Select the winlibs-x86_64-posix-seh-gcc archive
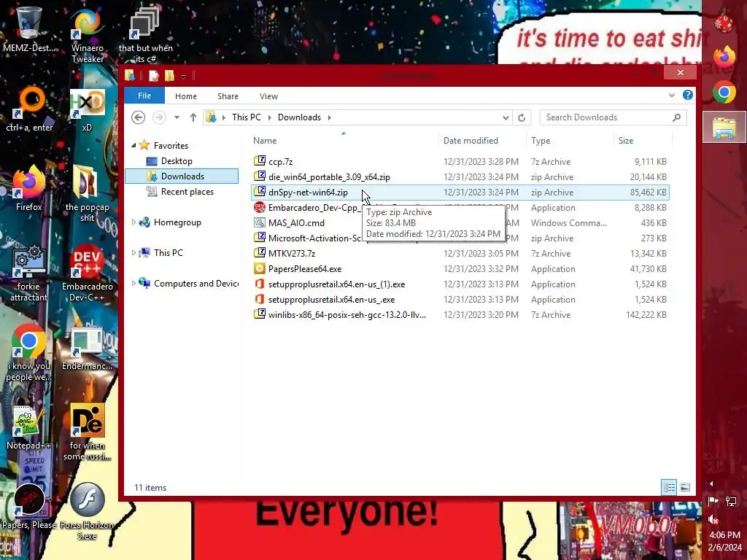Viewport: 747px width, 560px height. click(460, 315)
